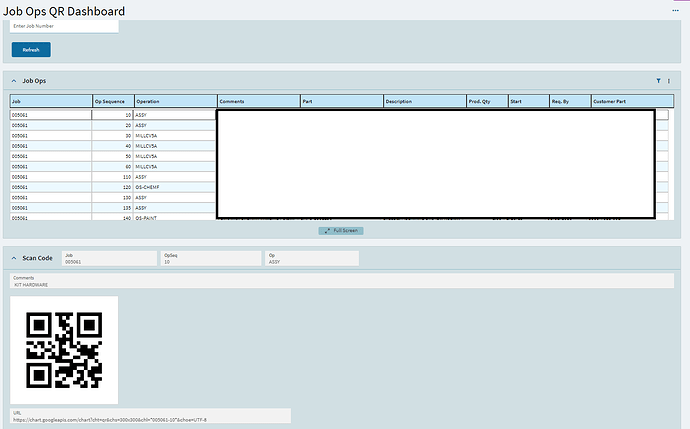Click the Description column header

coord(425,101)
